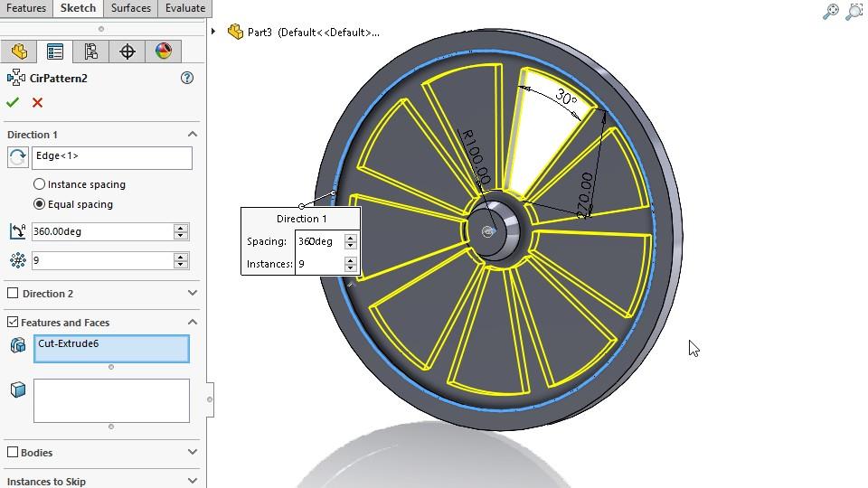Image resolution: width=868 pixels, height=488 pixels.
Task: Switch to the PropertyManager tab icon
Action: pyautogui.click(x=55, y=52)
